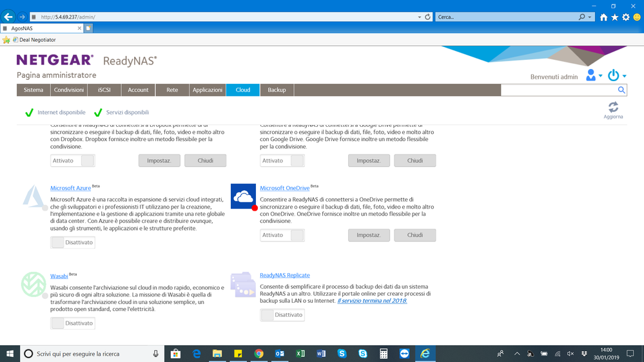Open the Account tab
Viewport: 644px width, 362px height.
coord(138,90)
